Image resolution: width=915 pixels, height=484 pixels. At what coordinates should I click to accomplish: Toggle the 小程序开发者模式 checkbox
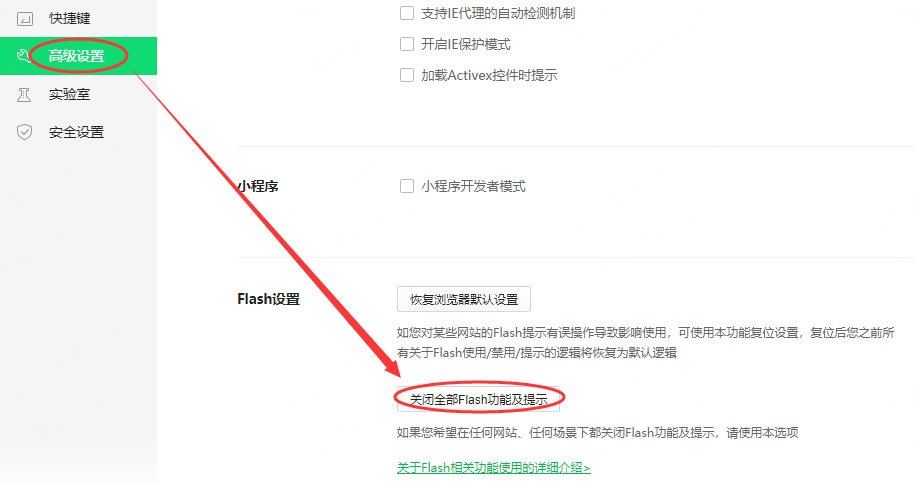point(407,186)
